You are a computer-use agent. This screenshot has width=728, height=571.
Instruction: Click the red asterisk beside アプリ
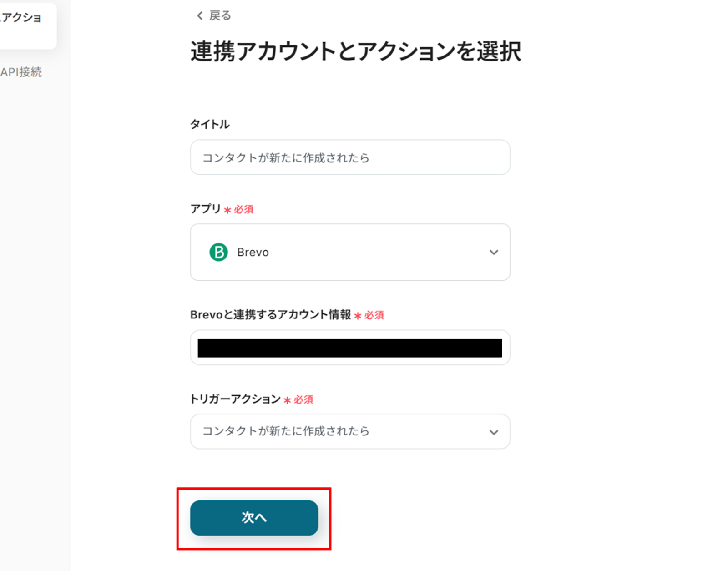[x=227, y=210]
